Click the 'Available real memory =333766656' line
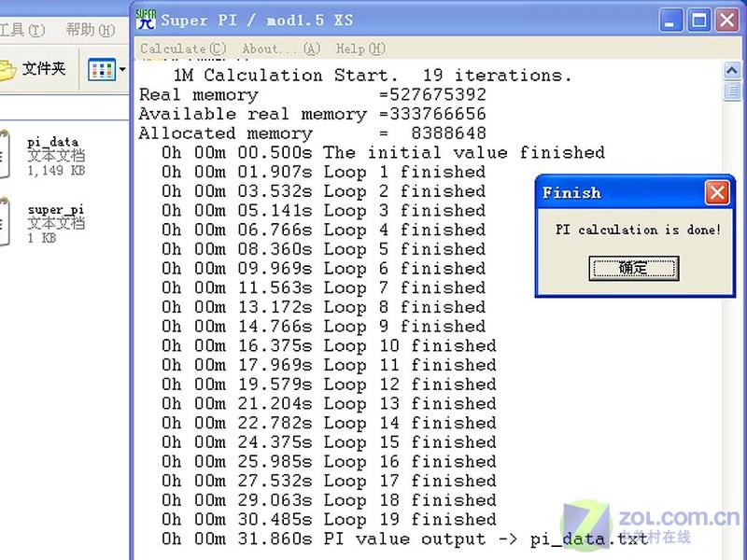Viewport: 747px width, 560px height. [x=313, y=114]
